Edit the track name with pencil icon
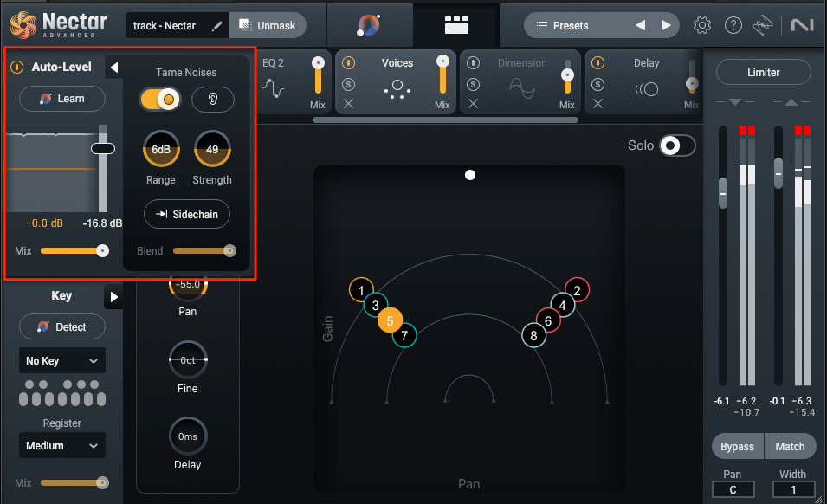 pos(216,26)
